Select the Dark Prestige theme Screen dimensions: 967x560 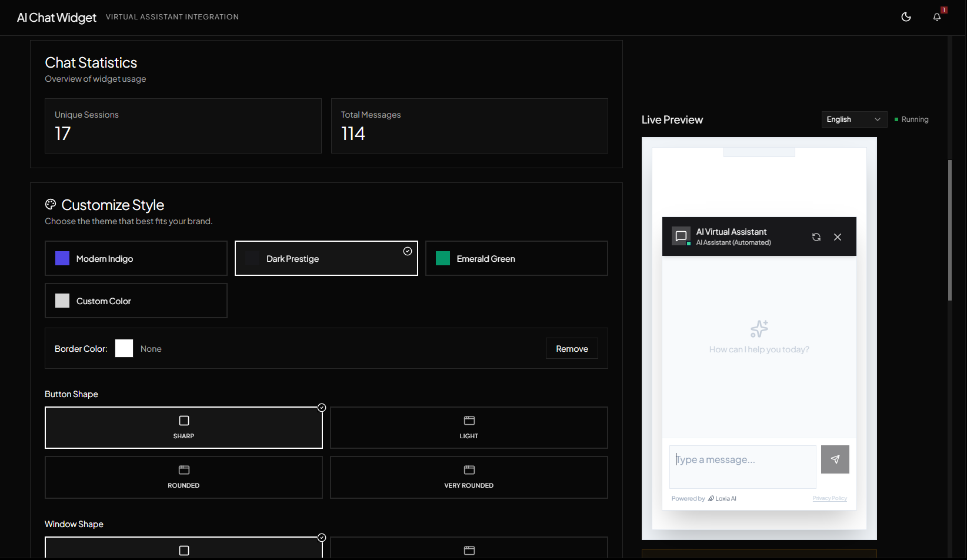pos(326,258)
